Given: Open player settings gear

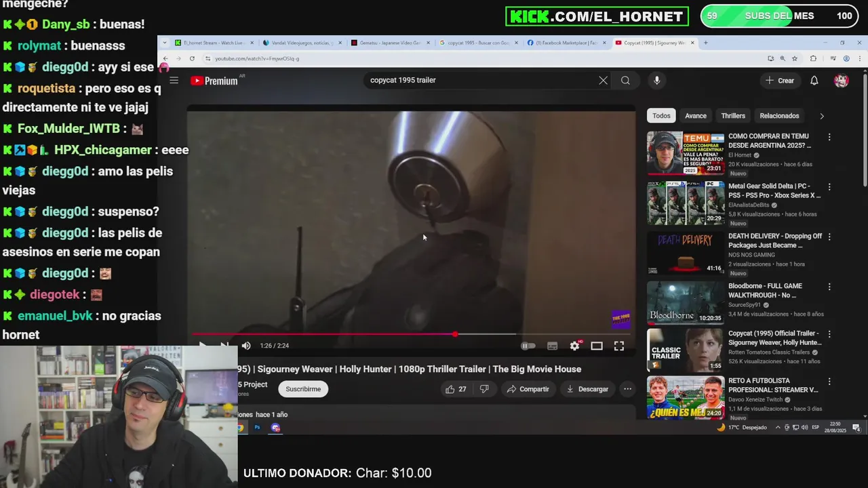Looking at the screenshot, I should [x=574, y=346].
